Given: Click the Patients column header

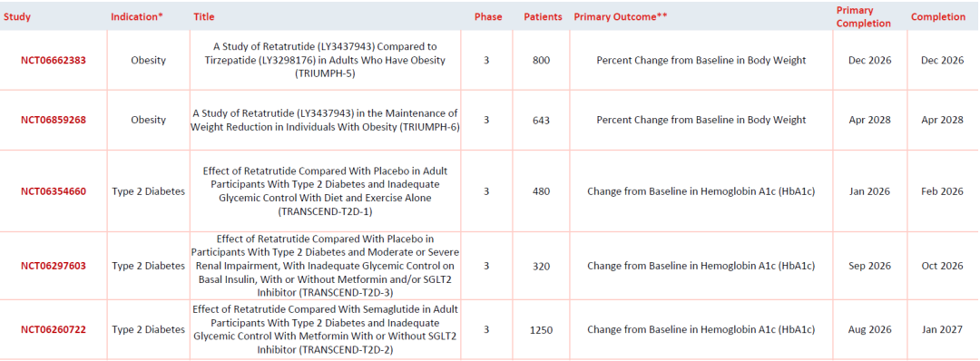Looking at the screenshot, I should (x=543, y=17).
